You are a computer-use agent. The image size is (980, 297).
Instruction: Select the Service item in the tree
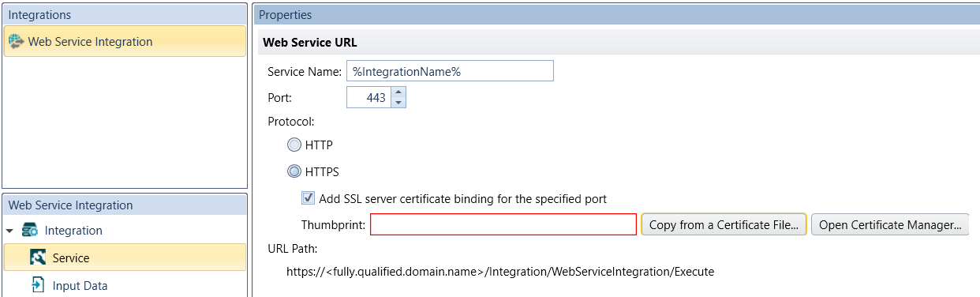pos(125,258)
